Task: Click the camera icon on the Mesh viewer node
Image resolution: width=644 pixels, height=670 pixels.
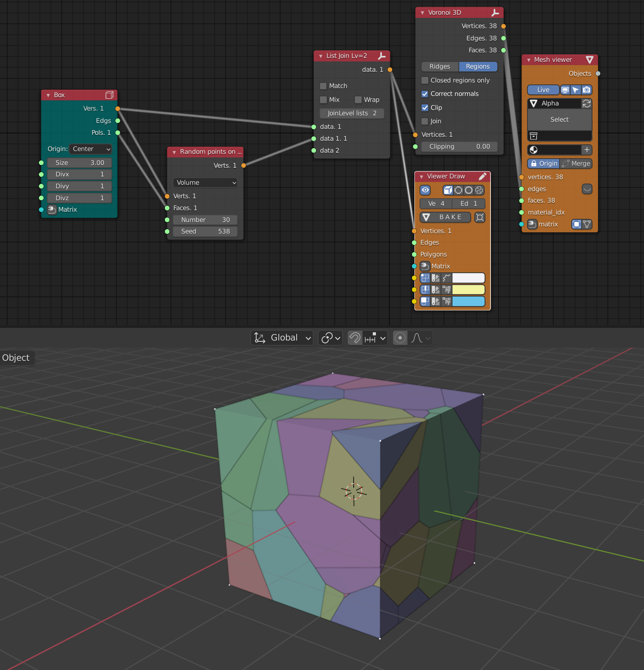Action: pos(587,90)
